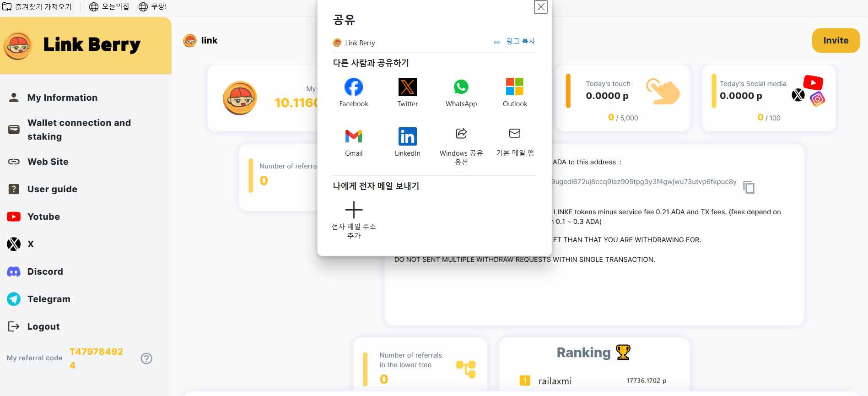
Task: Click the YouTube play icon in sidebar
Action: 14,217
